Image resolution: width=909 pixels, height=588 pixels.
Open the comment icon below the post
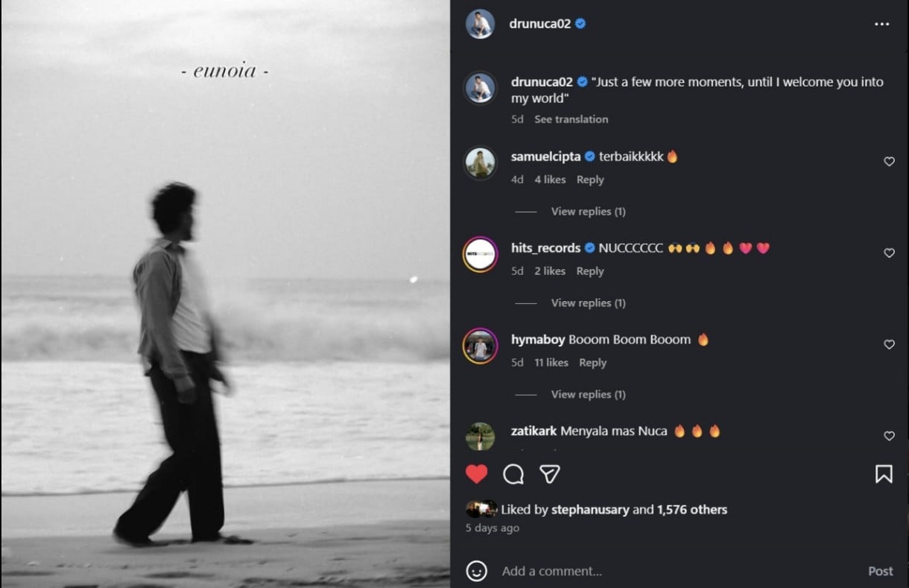pyautogui.click(x=513, y=473)
